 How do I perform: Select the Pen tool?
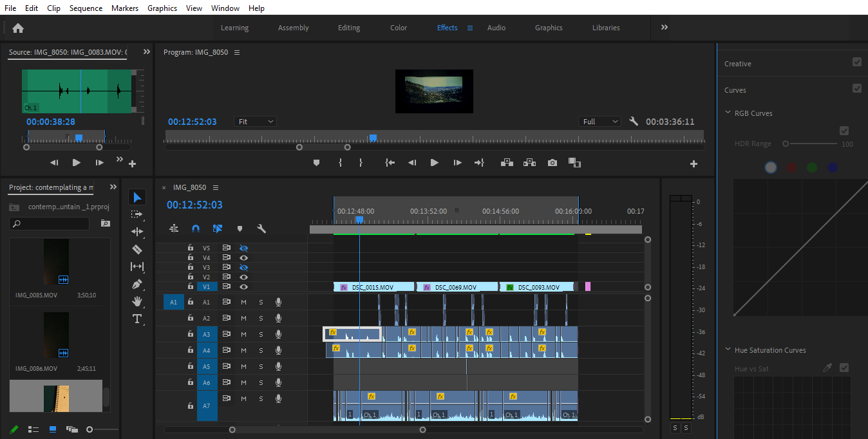(x=137, y=284)
